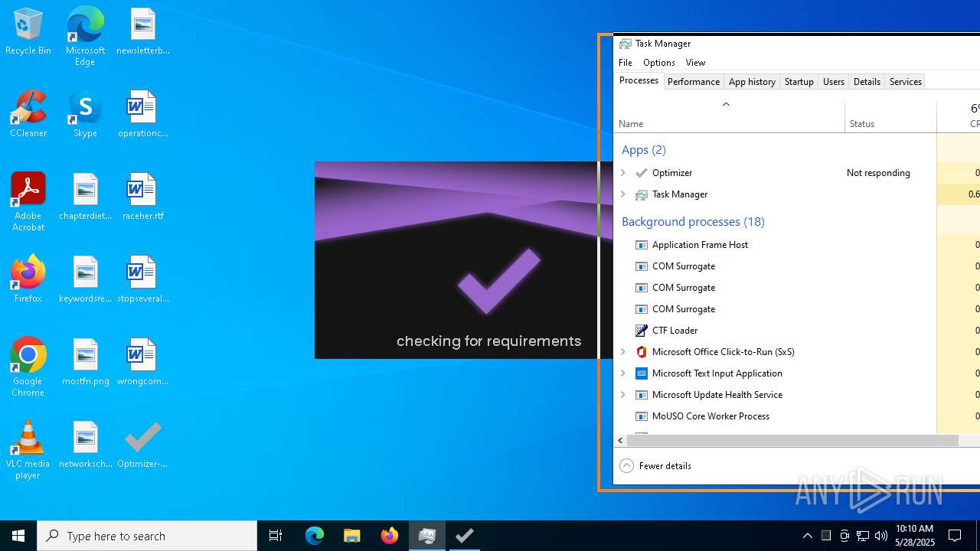Switch to Task Manager taskbar button
The width and height of the screenshot is (980, 551).
(x=426, y=536)
